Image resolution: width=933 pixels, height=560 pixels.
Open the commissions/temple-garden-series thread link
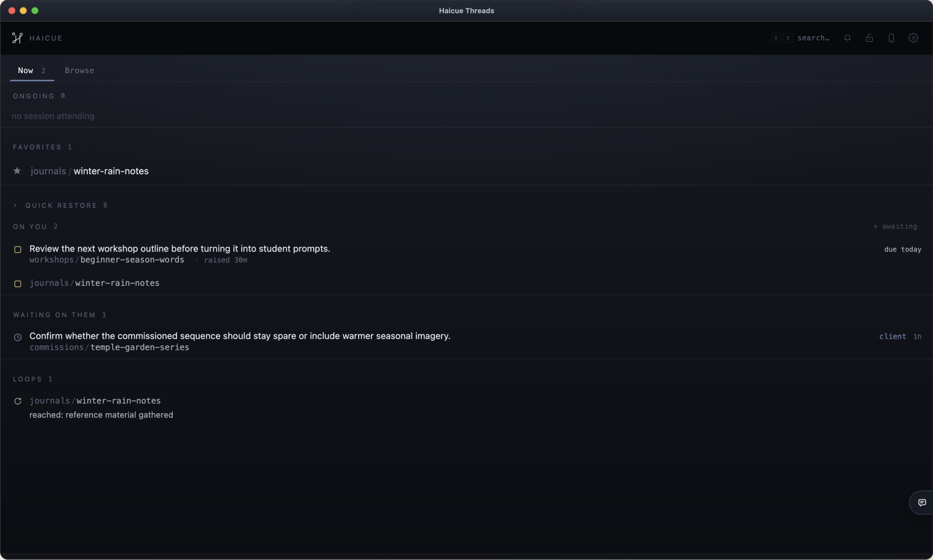pyautogui.click(x=109, y=347)
